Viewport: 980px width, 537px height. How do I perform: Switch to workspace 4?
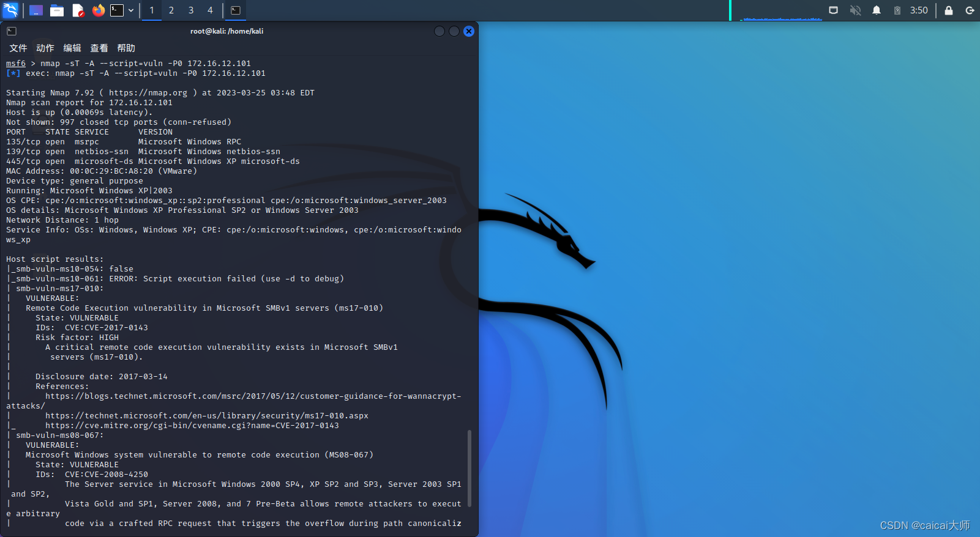click(x=210, y=10)
